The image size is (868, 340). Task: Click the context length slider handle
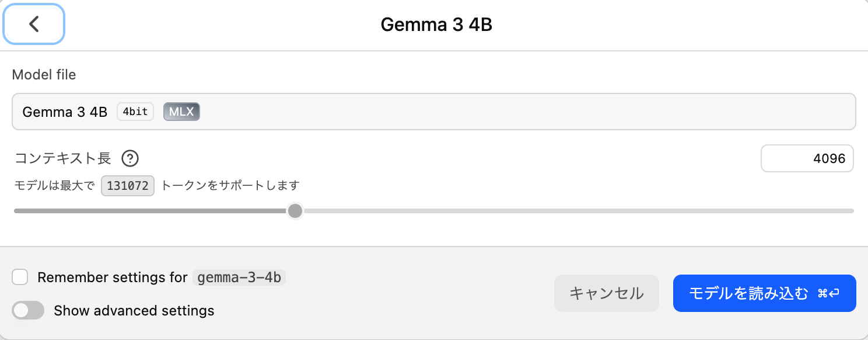[x=295, y=210]
